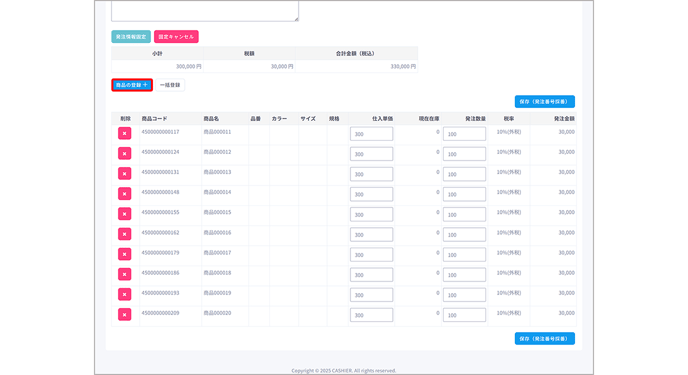Select product code 4500000000124
The width and height of the screenshot is (688, 375).
[160, 152]
